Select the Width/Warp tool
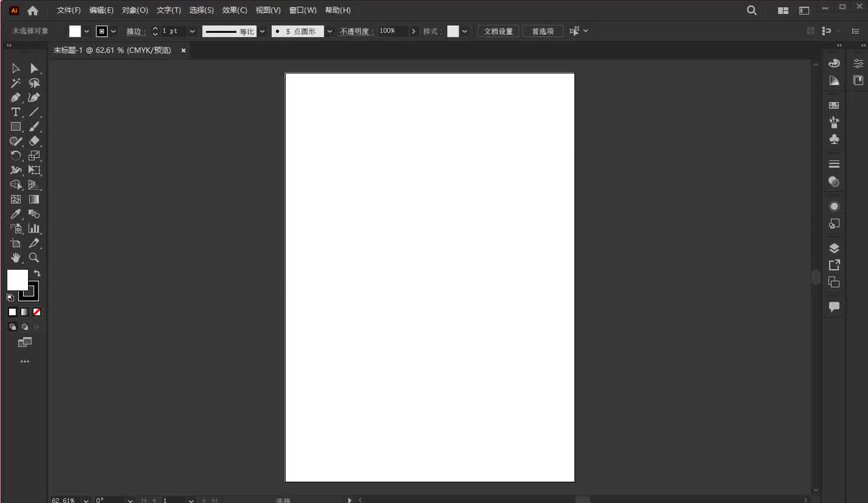This screenshot has width=868, height=503. pos(15,170)
